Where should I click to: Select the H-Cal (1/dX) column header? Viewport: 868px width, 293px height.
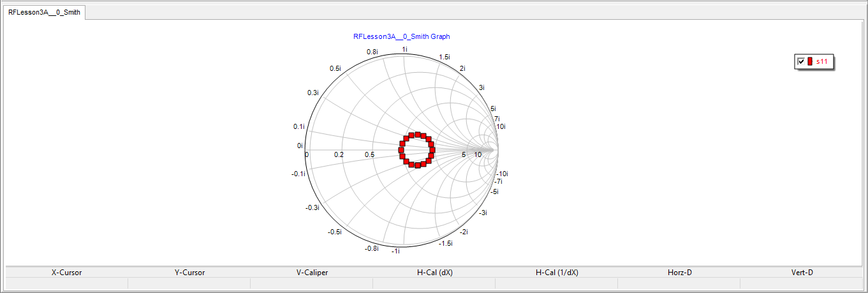click(x=557, y=273)
